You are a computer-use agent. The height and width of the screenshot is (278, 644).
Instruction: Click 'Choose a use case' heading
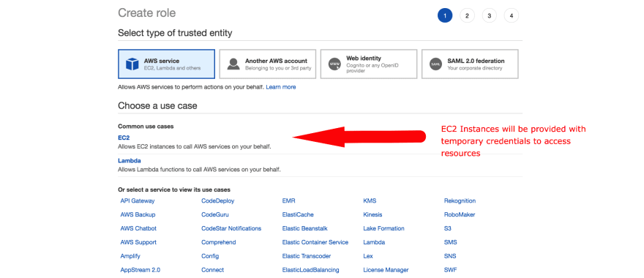157,105
